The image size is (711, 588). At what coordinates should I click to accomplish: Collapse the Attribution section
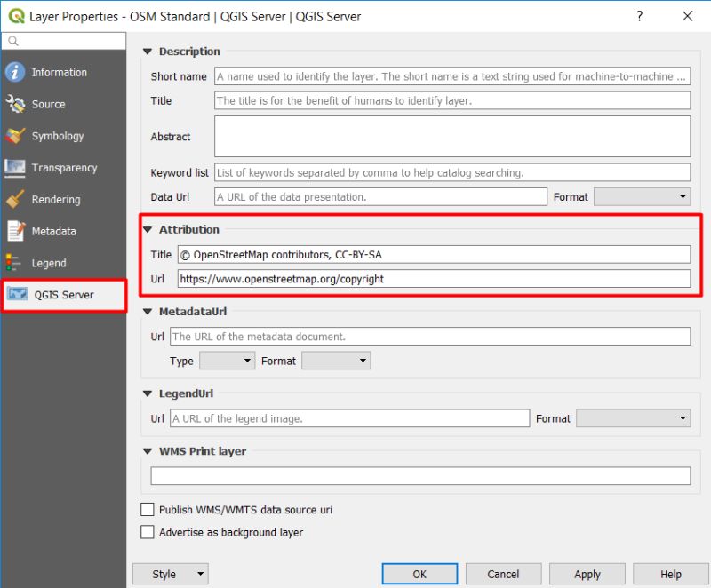pos(148,229)
